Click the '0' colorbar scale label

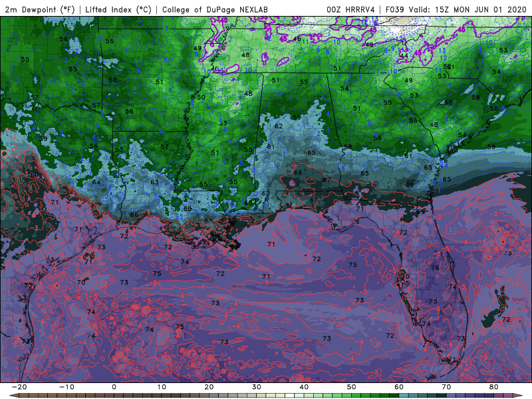coord(114,387)
